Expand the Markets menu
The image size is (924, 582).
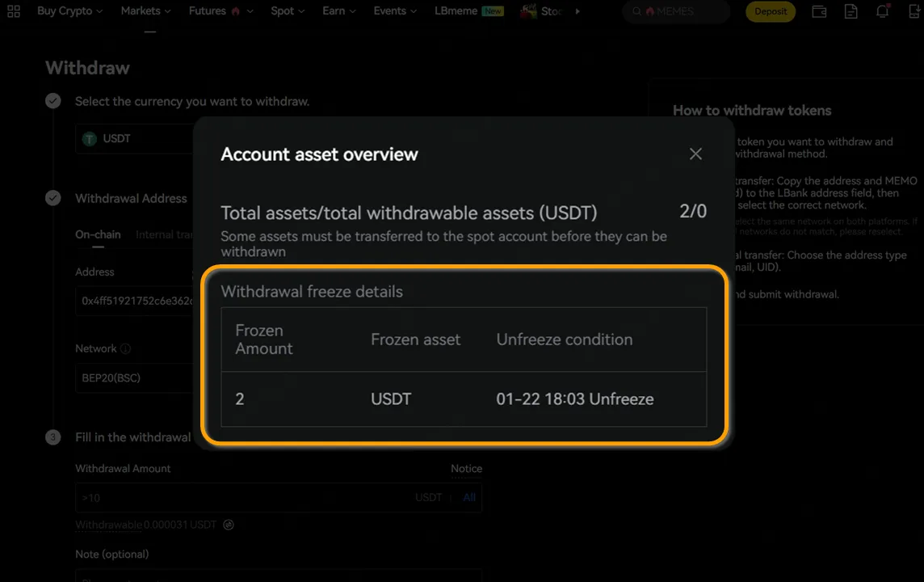coord(145,11)
